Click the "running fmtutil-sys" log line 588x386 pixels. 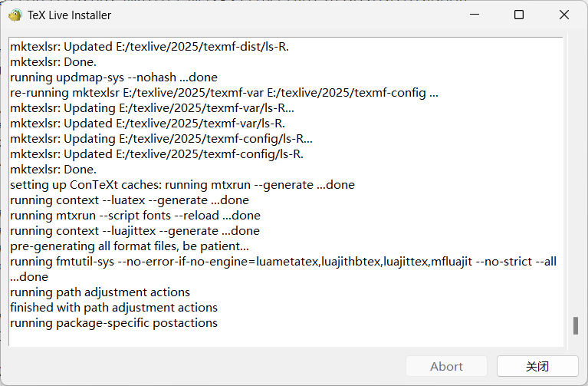coord(283,269)
